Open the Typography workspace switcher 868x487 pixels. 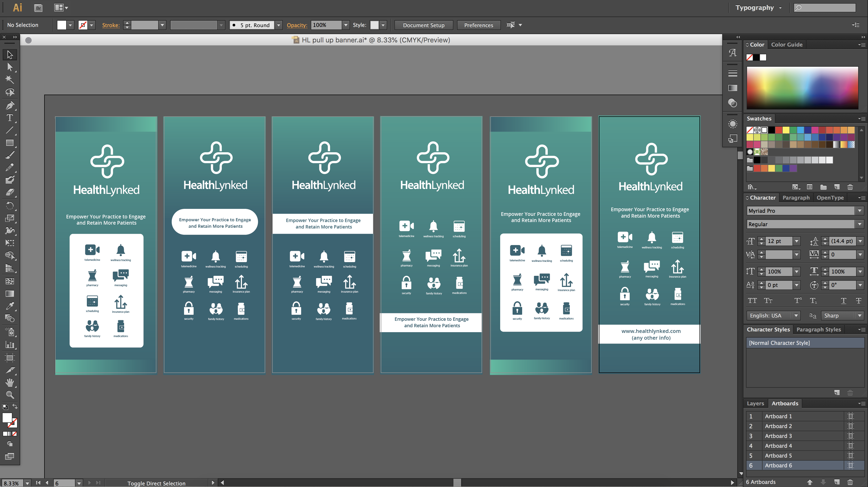click(x=758, y=7)
